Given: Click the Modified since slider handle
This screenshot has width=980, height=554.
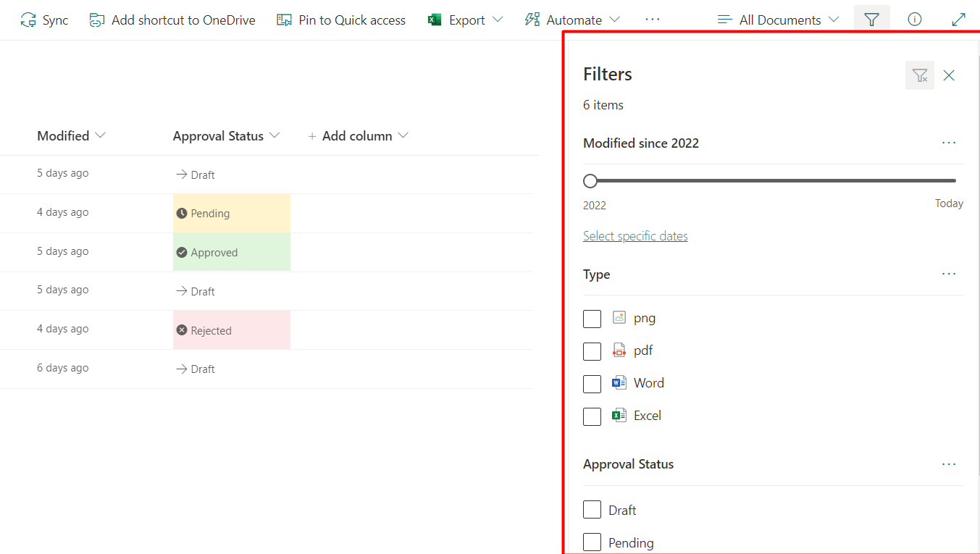Looking at the screenshot, I should [590, 180].
